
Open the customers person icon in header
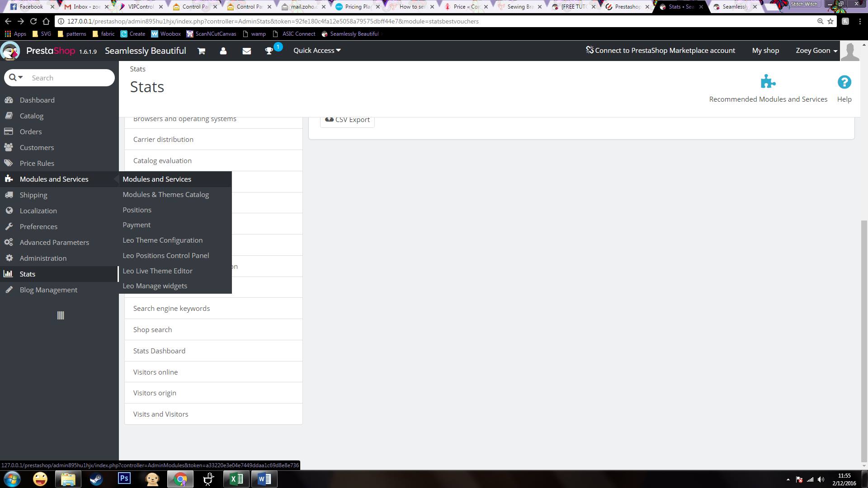point(223,51)
